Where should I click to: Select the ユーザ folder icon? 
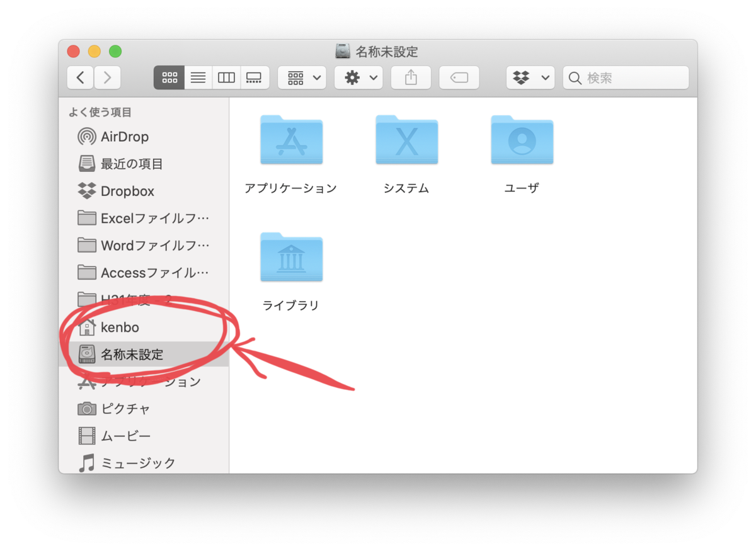[522, 140]
